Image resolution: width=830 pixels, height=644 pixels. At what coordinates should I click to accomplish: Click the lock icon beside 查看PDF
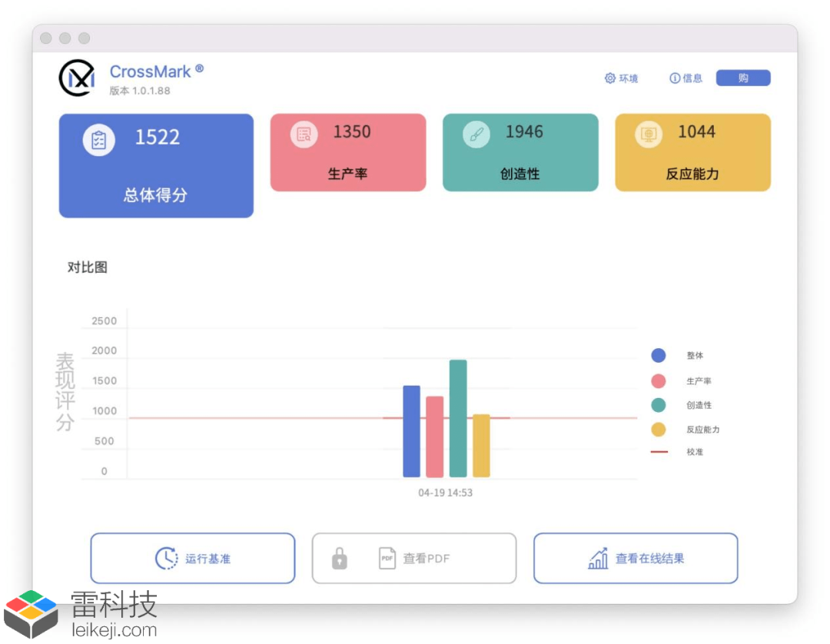340,558
